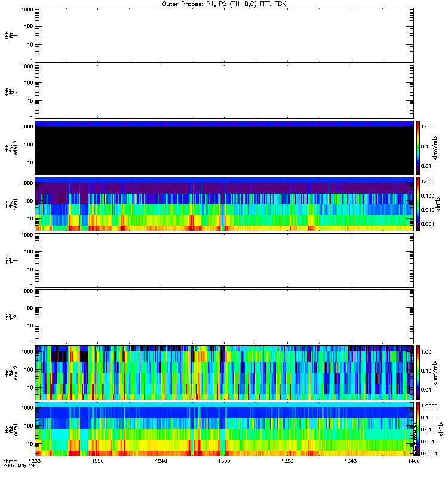Click the '2007 May 24' date label
Screen dimensions: 448x478
coord(17,467)
